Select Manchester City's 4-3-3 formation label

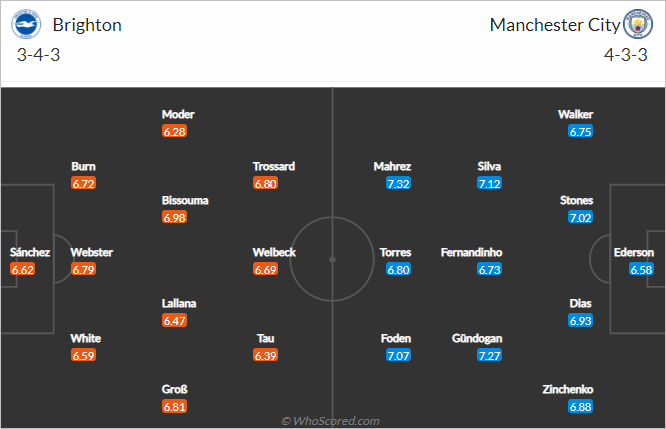pyautogui.click(x=626, y=55)
